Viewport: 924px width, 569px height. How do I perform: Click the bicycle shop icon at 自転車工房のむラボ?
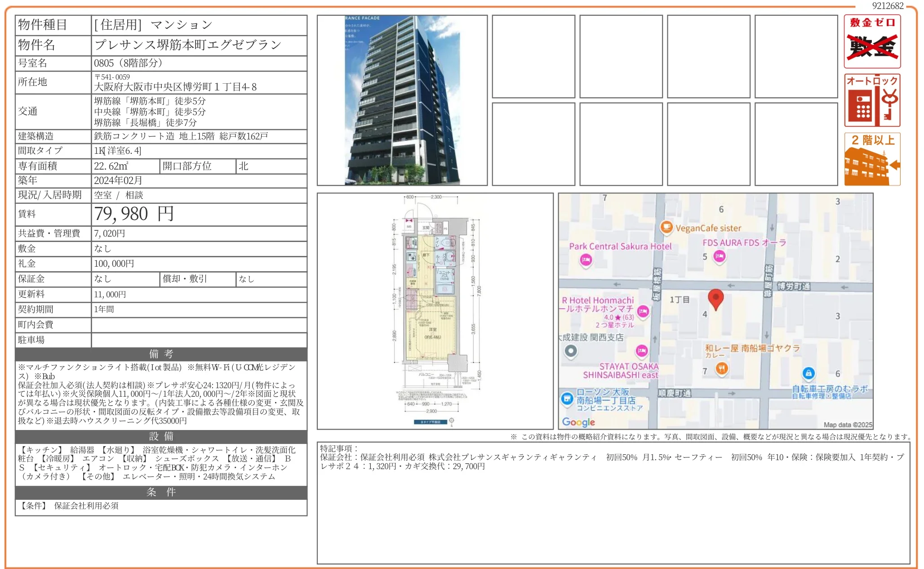(808, 372)
